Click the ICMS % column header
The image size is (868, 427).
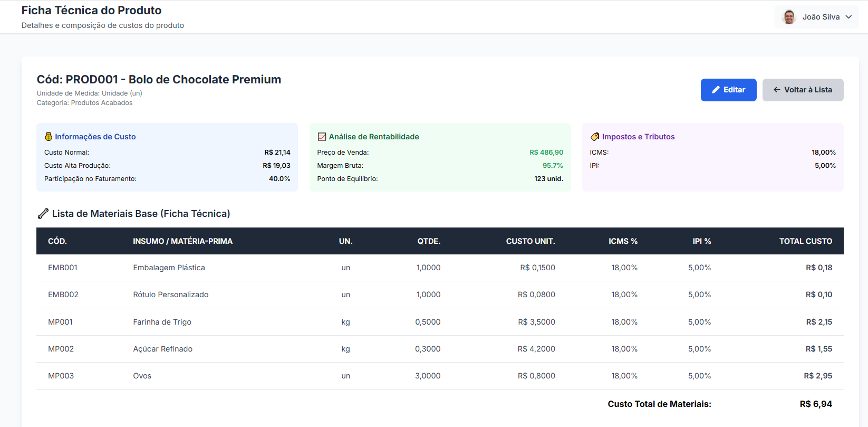click(623, 241)
